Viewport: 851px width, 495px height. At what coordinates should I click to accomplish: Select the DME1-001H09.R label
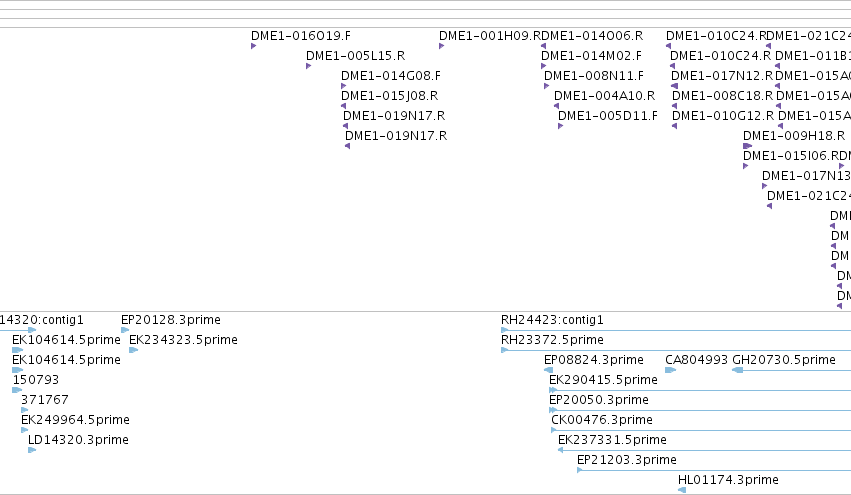(490, 36)
